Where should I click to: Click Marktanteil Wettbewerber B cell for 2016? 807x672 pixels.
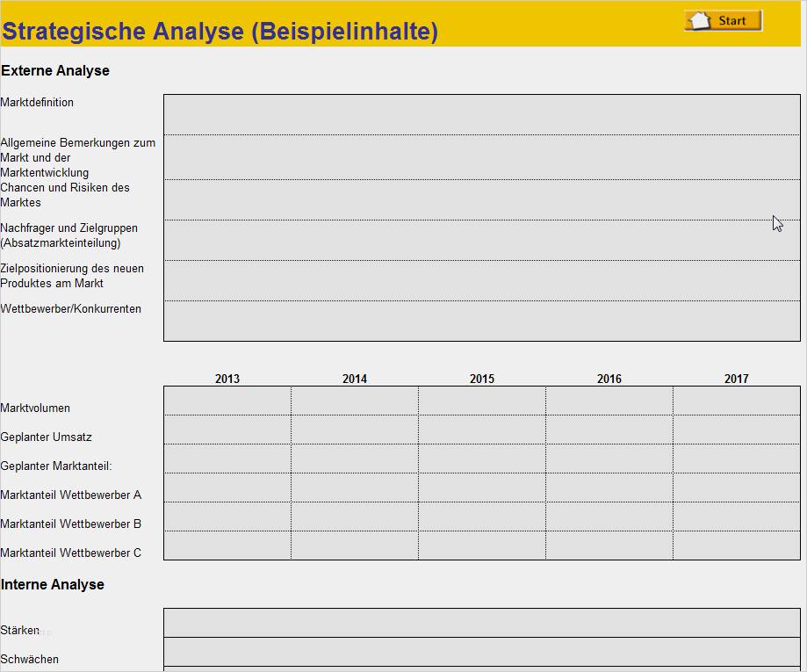click(x=609, y=517)
